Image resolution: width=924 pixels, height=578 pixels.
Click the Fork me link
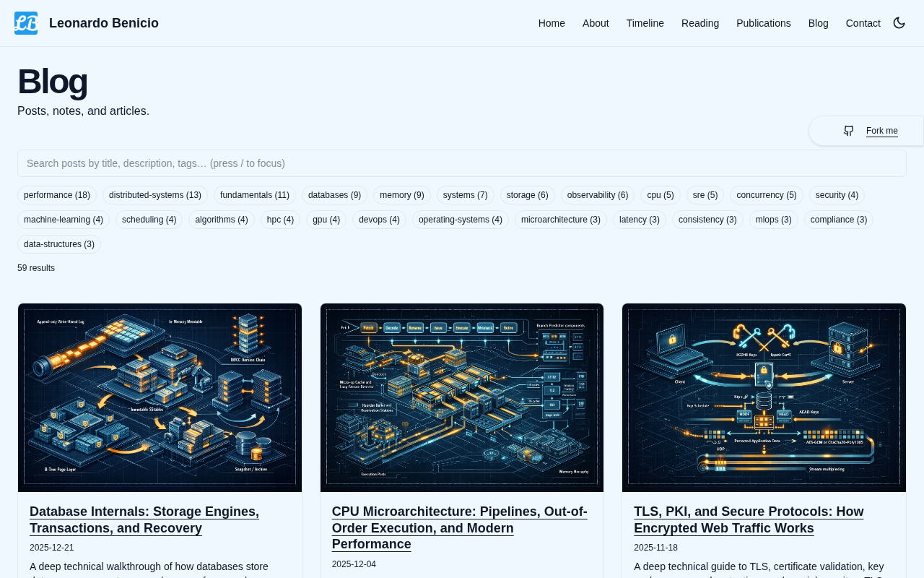coord(882,131)
